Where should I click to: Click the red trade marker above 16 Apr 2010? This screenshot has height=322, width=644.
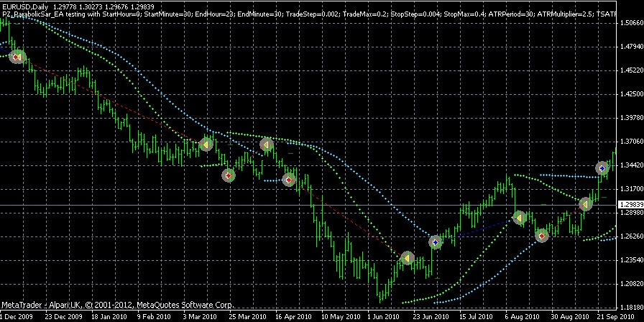[289, 180]
